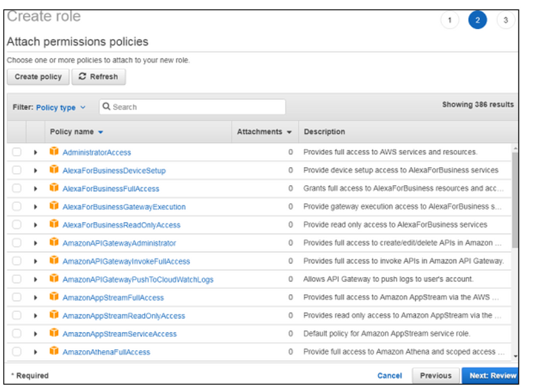Click the Next: Review button

click(x=492, y=376)
